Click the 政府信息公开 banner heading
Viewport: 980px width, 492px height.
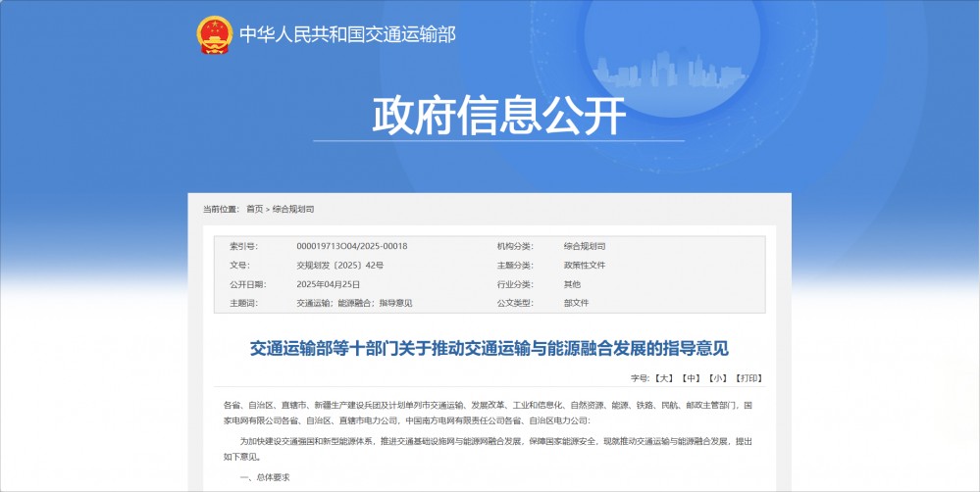coord(498,116)
